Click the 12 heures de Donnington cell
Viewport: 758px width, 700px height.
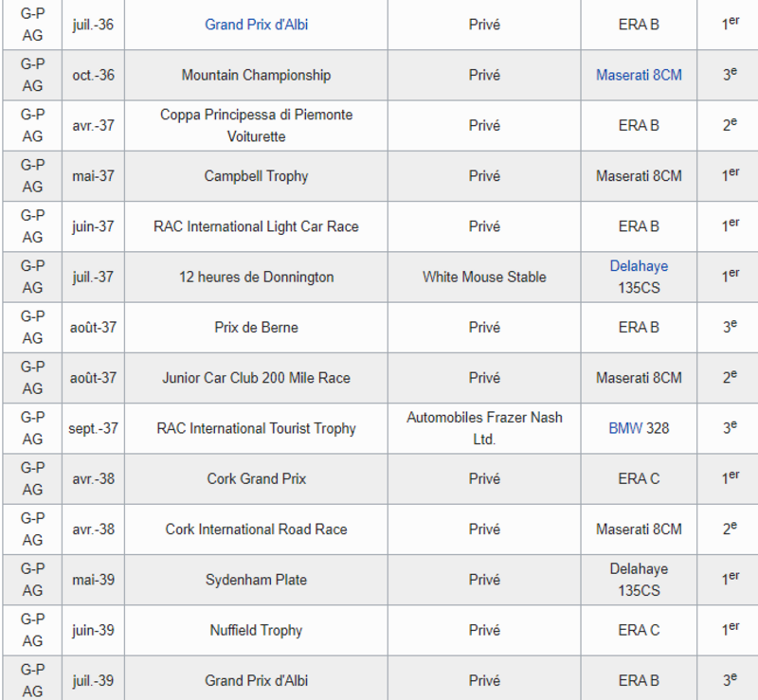tap(256, 278)
